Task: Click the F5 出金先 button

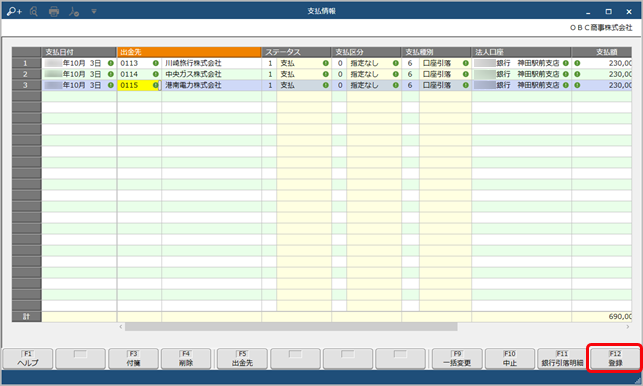Action: [x=242, y=359]
